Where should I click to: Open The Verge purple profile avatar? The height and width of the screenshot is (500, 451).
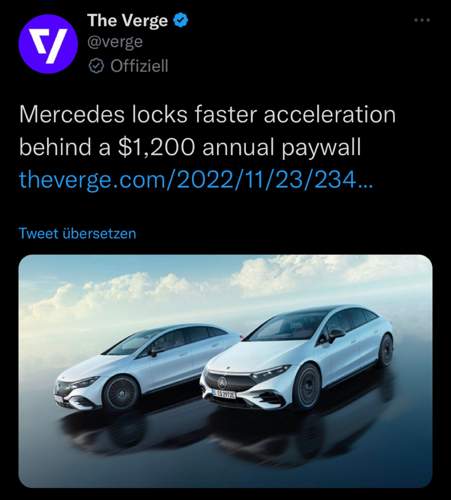(x=48, y=44)
